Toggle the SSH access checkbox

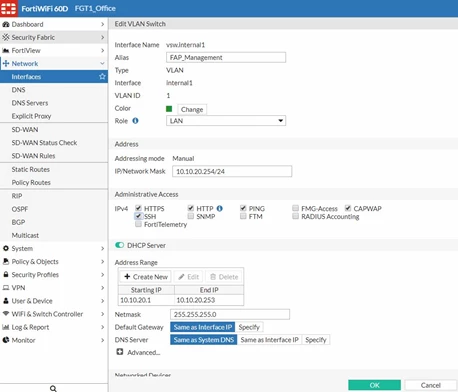click(138, 216)
